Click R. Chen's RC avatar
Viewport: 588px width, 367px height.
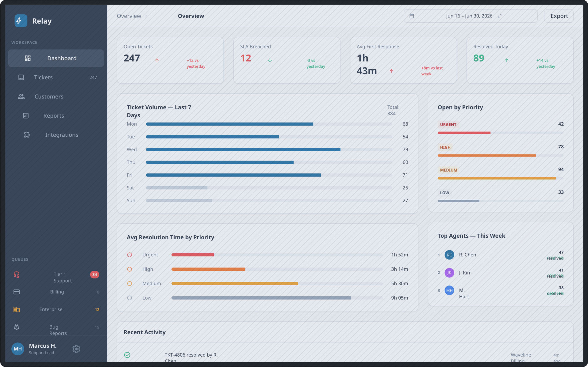click(x=449, y=255)
